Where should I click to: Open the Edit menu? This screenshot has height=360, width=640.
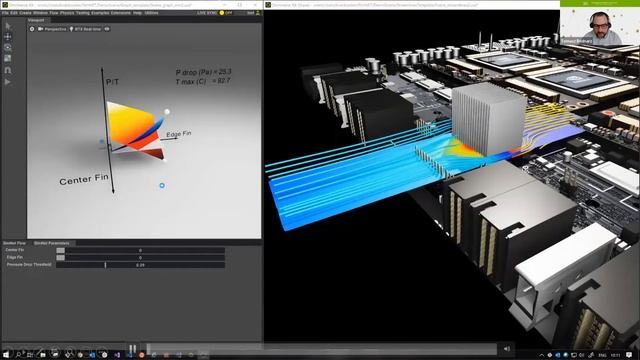point(14,13)
